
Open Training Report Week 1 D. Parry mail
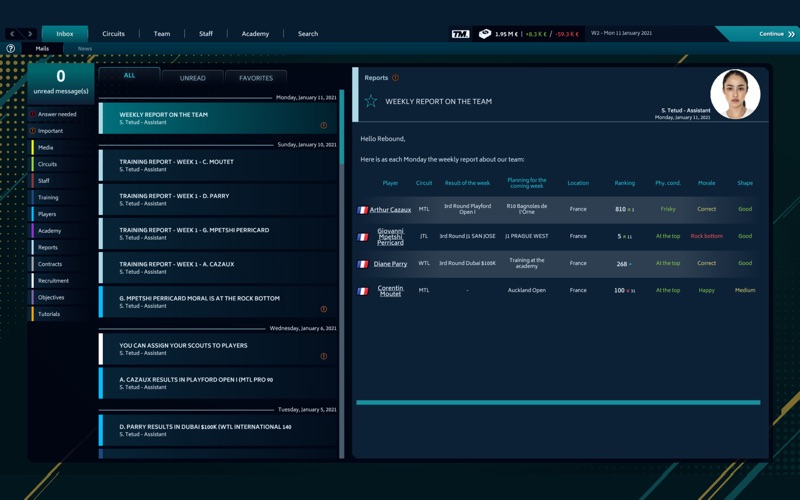[218, 199]
